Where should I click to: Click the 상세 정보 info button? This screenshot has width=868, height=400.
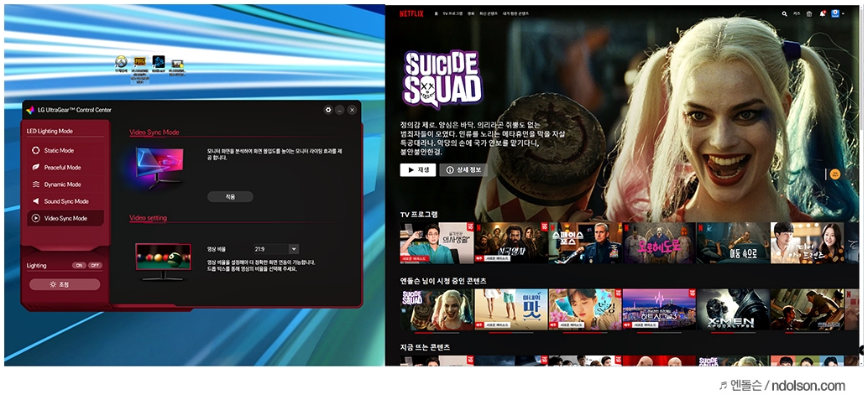[463, 170]
